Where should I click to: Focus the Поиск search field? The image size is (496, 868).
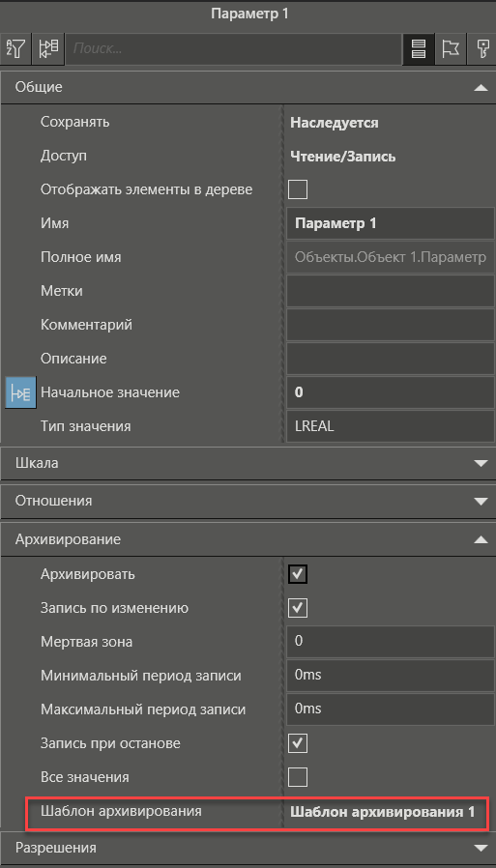click(234, 50)
